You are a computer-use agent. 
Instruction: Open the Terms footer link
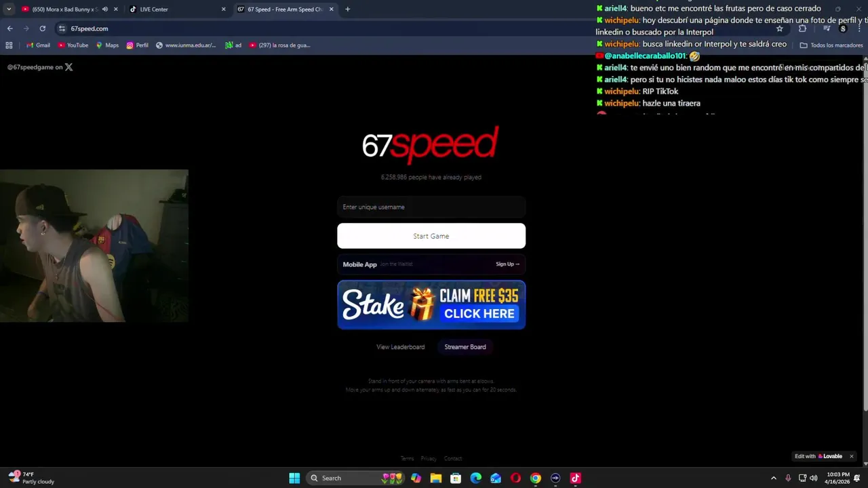click(x=407, y=459)
